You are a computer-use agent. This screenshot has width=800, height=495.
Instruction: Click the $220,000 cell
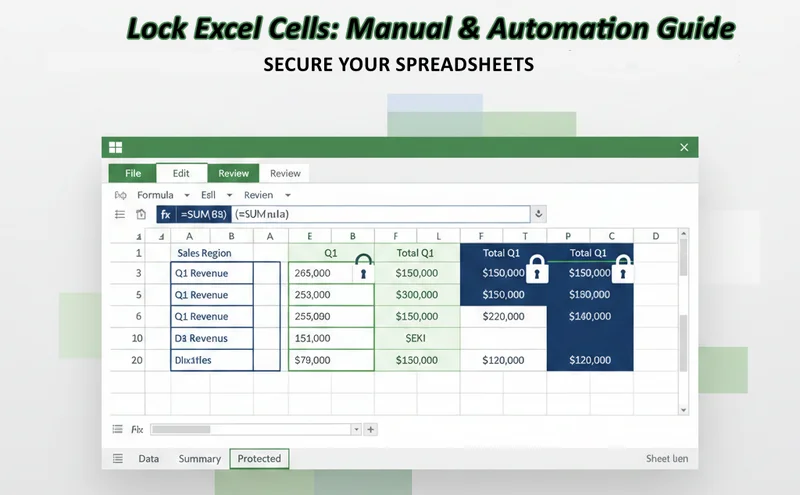[x=503, y=316]
